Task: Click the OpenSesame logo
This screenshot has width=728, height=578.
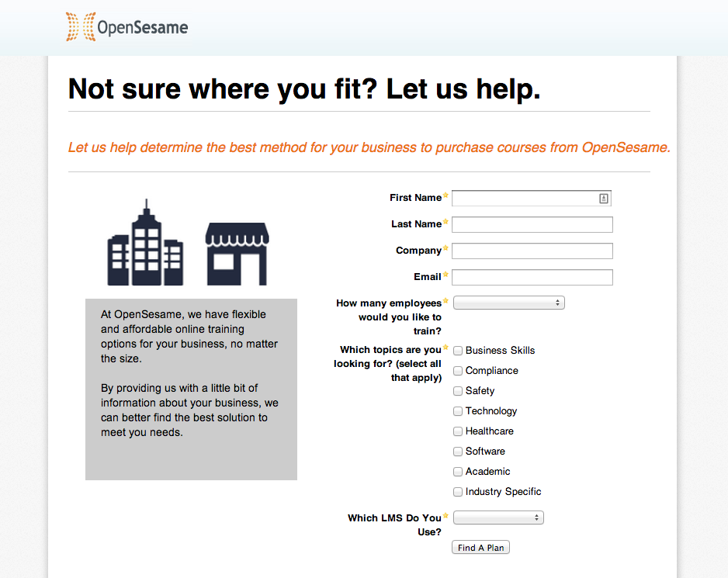Action: (127, 28)
